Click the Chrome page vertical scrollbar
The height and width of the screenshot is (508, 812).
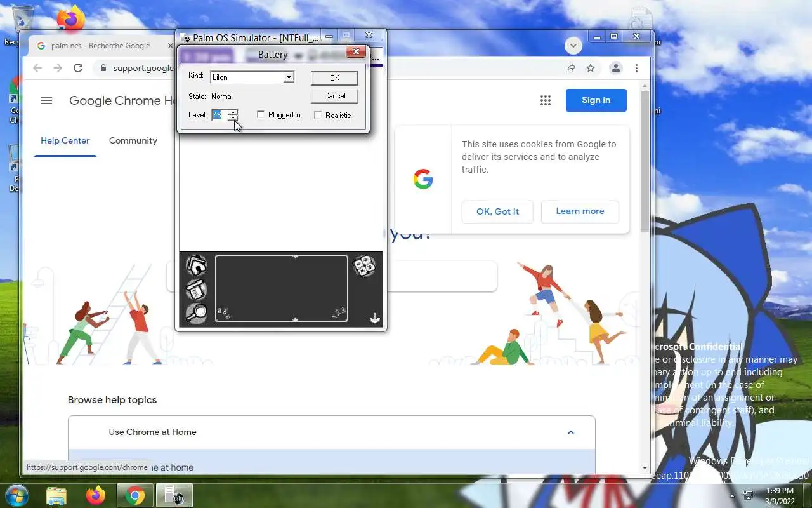point(645,161)
